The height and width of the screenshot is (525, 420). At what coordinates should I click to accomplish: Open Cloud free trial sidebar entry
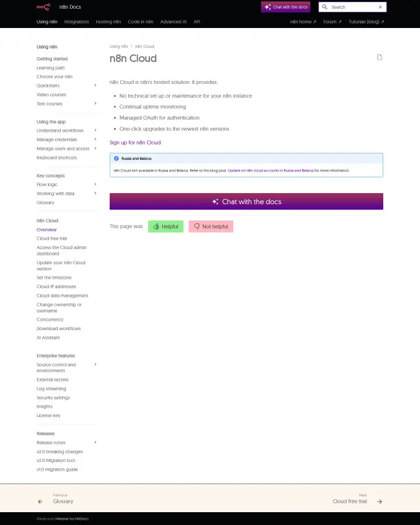point(51,239)
